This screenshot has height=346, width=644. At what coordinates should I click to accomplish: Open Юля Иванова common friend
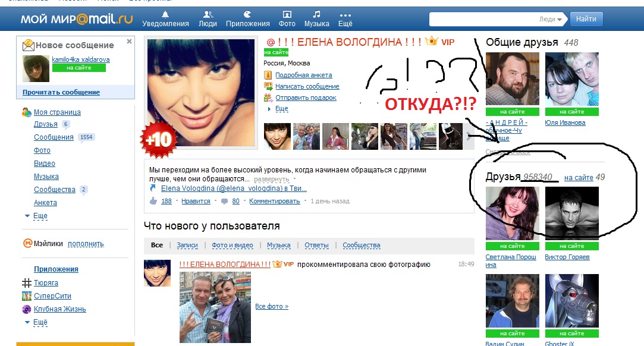565,122
